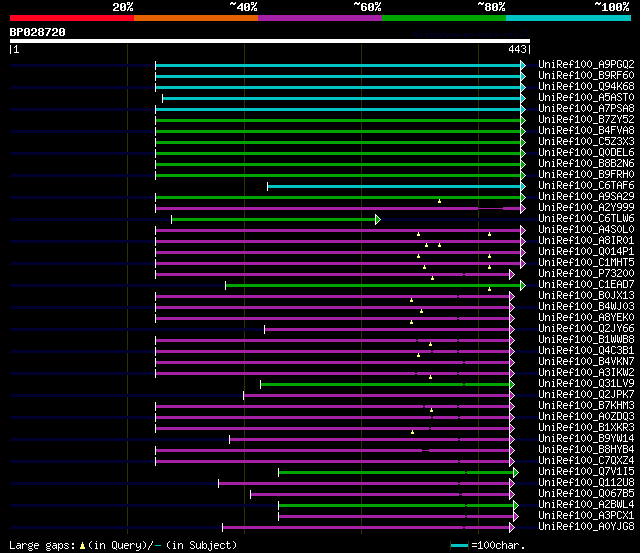Image resolution: width=640 pixels, height=553 pixels.
Task: Click the UniRef100_Q31LV9 label
Action: pyautogui.click(x=586, y=384)
